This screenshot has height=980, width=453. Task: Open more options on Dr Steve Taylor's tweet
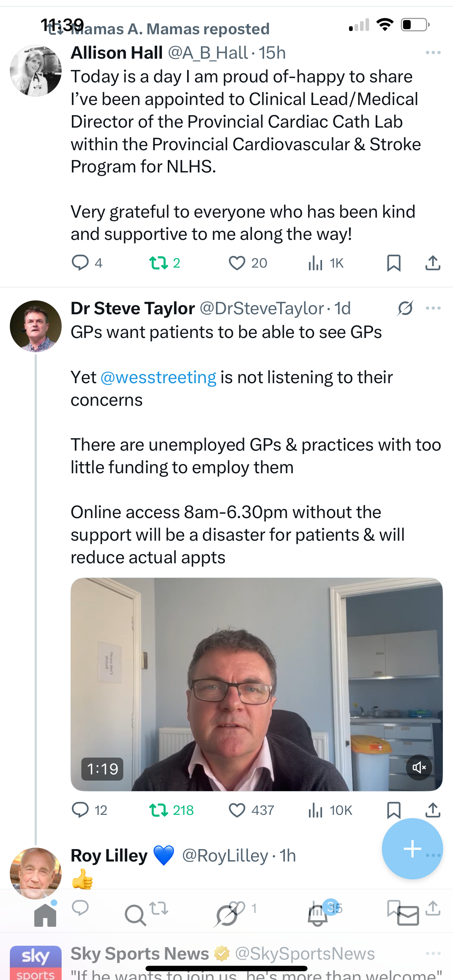(x=433, y=308)
